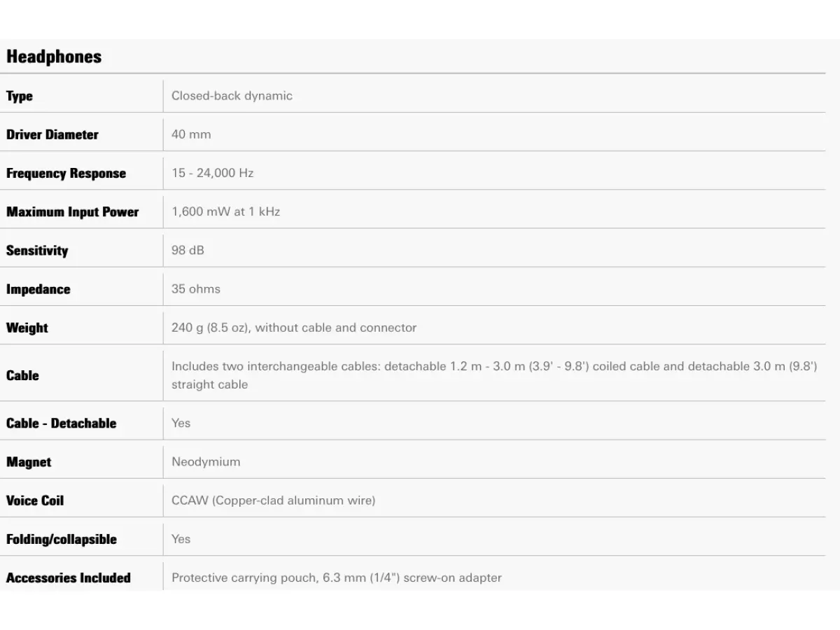The image size is (840, 630).
Task: Select the Maximum Input Power label
Action: 73,212
